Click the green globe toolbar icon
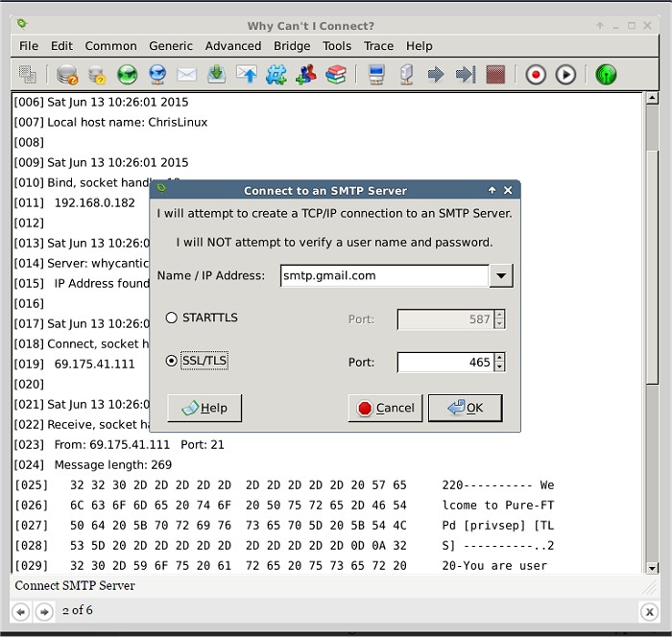Screen dimensions: 672x637 (x=127, y=74)
